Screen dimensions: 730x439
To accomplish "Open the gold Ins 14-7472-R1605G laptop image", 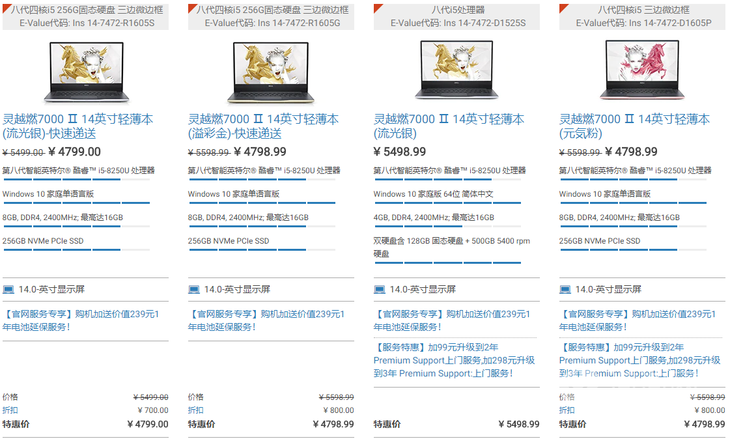I will [x=271, y=72].
